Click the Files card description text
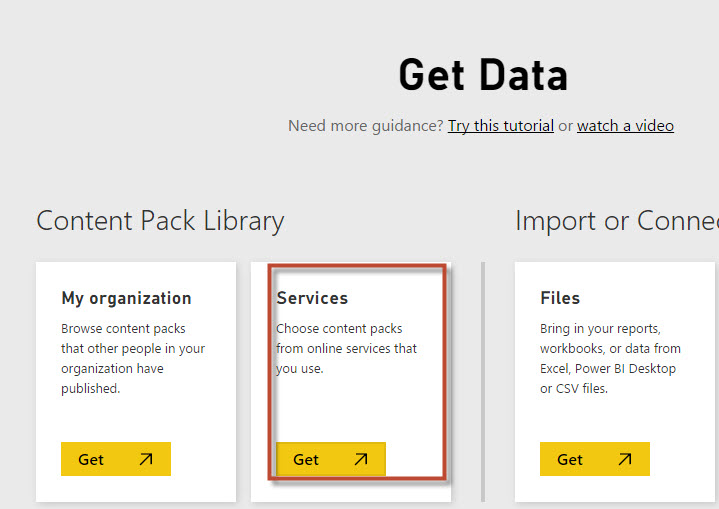The image size is (719, 509). pos(610,358)
